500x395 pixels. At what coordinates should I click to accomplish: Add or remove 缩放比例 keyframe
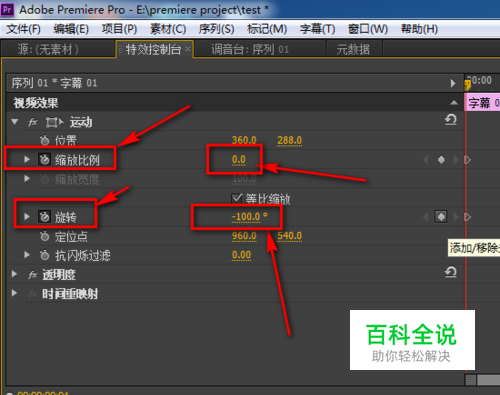(441, 160)
